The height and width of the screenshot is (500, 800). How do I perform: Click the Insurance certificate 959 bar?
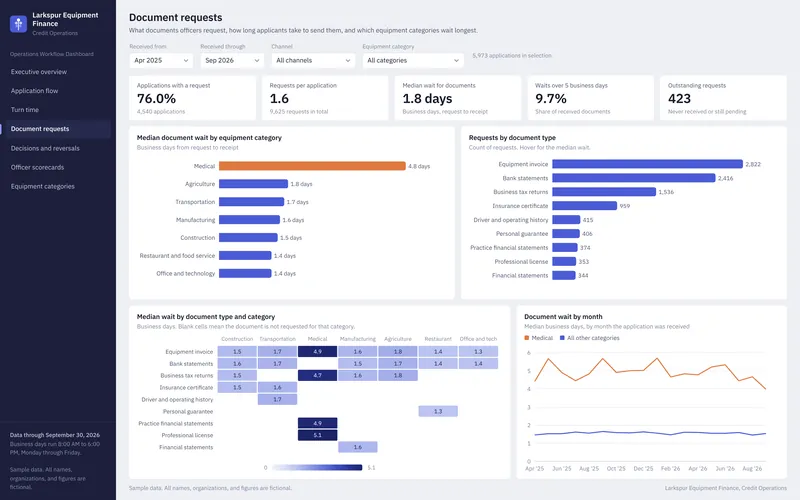coord(585,206)
